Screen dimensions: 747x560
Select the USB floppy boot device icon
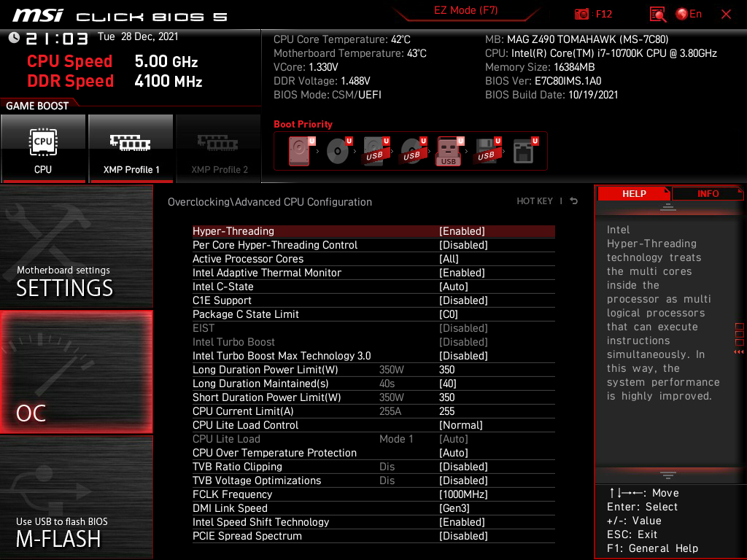(487, 150)
